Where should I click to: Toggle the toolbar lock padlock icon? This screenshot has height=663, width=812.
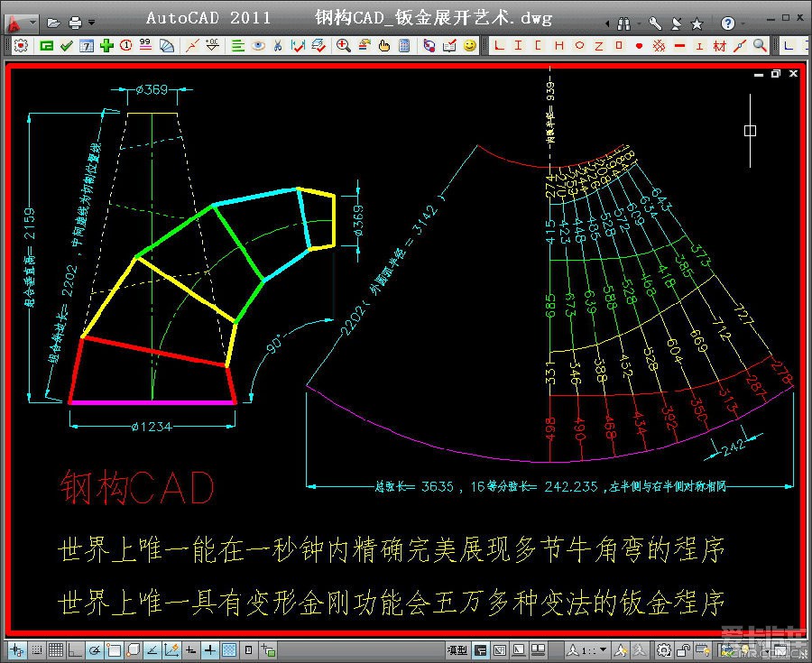[x=684, y=650]
